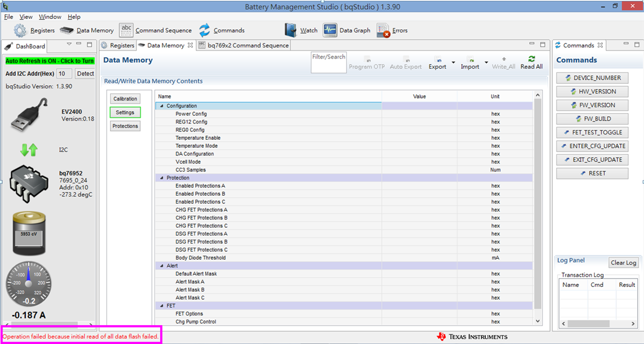Select the Default Alert Mask row
This screenshot has height=344, width=644.
[344, 274]
